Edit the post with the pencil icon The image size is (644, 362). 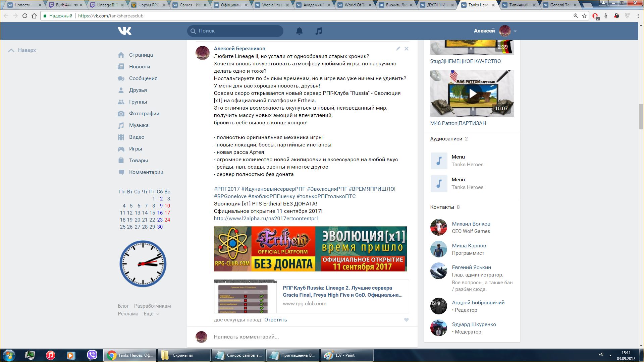(x=398, y=49)
